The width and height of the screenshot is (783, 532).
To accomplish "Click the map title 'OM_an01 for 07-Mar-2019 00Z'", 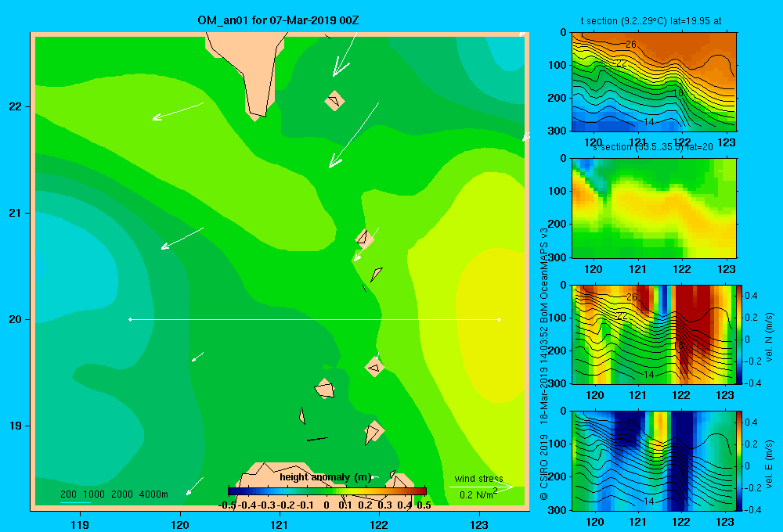I will (278, 20).
